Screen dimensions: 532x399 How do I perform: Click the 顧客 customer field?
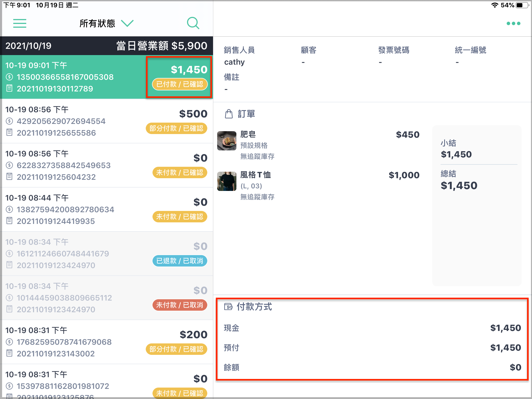click(x=309, y=56)
